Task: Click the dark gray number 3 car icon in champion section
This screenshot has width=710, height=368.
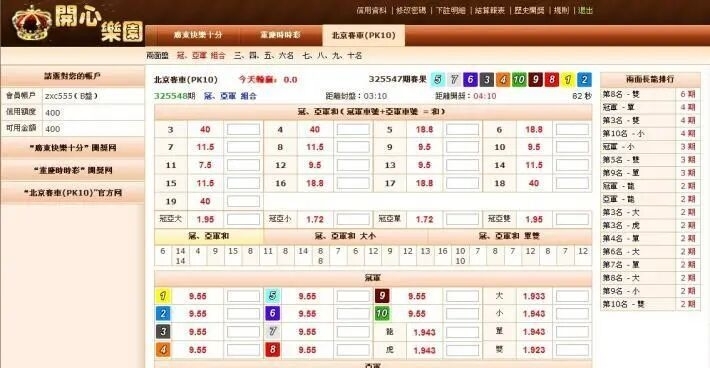Action: click(163, 331)
